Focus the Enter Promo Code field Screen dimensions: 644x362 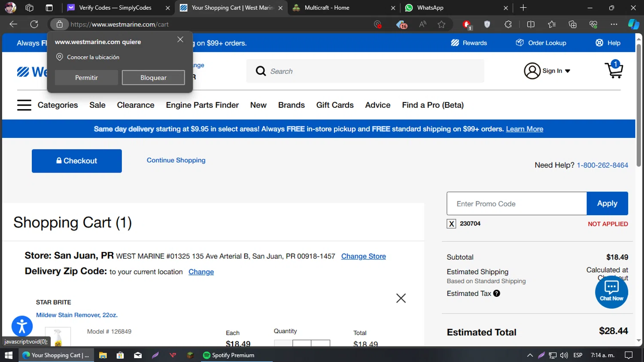516,204
